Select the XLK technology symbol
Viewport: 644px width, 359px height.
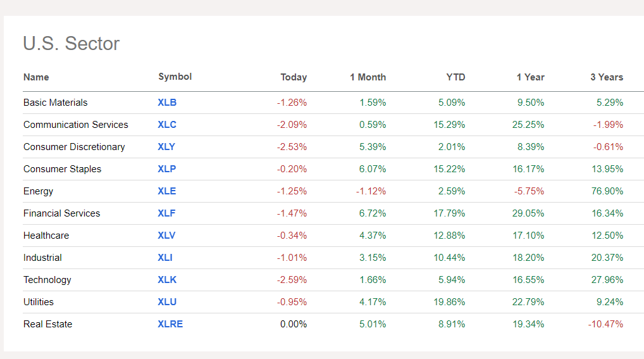point(167,280)
